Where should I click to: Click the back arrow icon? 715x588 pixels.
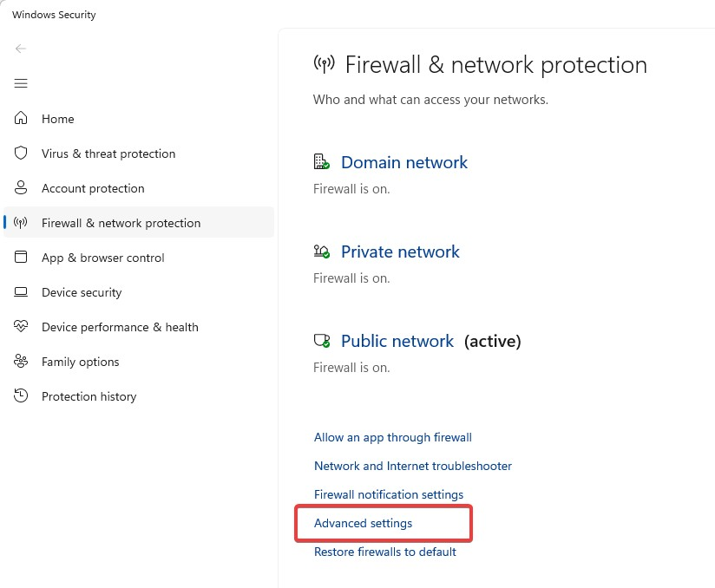pos(21,49)
